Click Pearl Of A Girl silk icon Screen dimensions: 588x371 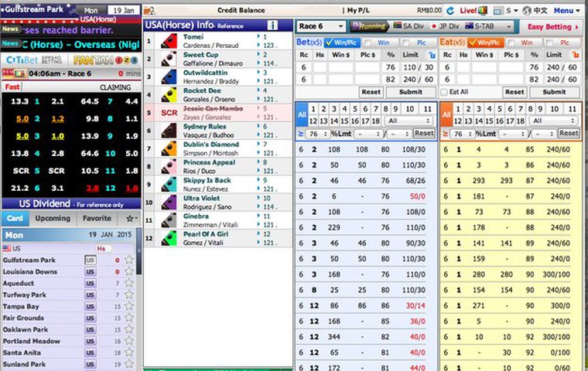(x=169, y=238)
